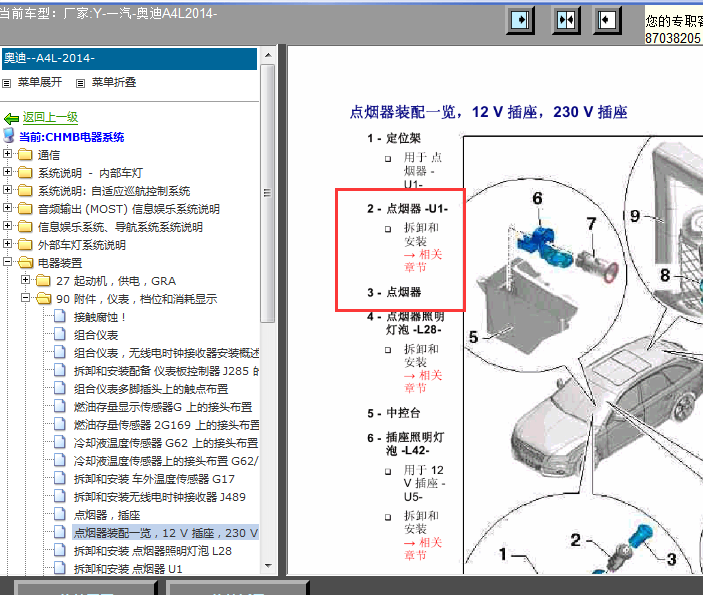The image size is (703, 595).
Task: Click the 27 起动机 folder icon
Action: click(x=43, y=280)
